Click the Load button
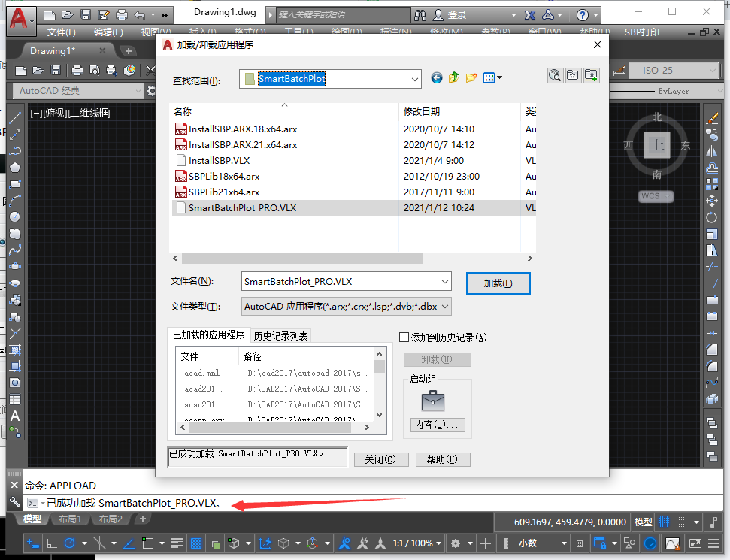Viewport: 730px width, 560px height. tap(498, 283)
